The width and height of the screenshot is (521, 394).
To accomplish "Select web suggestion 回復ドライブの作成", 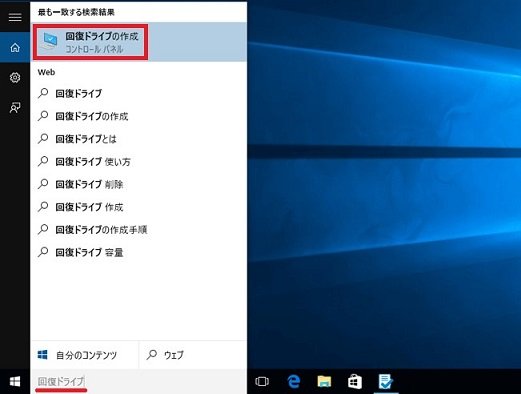I will pos(139,116).
